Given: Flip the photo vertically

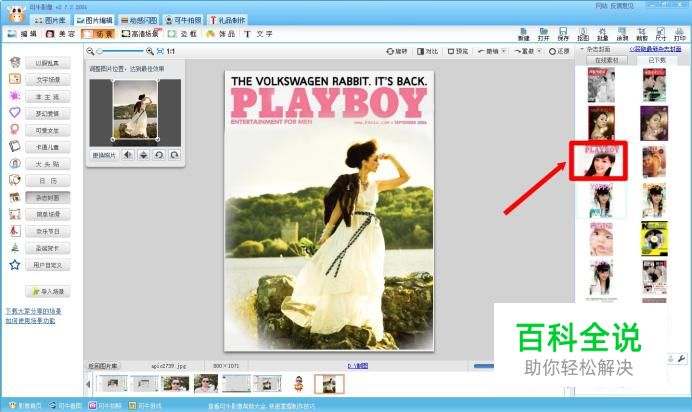Looking at the screenshot, I should point(143,155).
